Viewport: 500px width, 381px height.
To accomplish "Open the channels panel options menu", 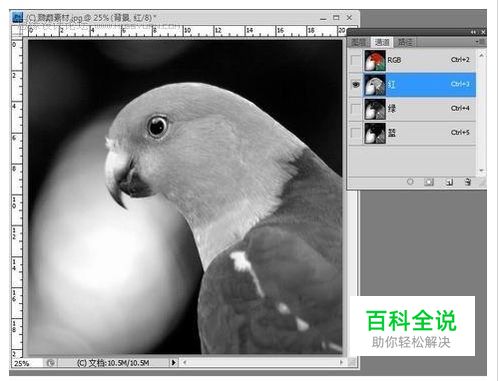I will pos(480,42).
